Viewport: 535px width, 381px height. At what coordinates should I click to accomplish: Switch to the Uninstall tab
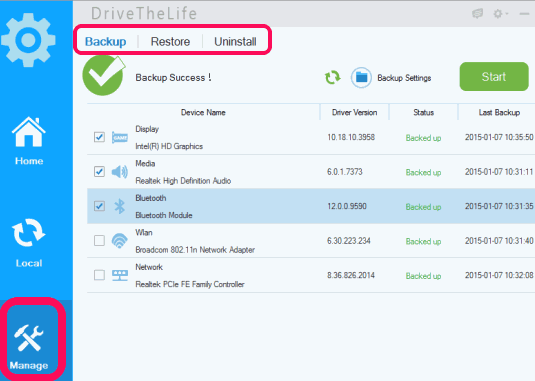tap(235, 42)
